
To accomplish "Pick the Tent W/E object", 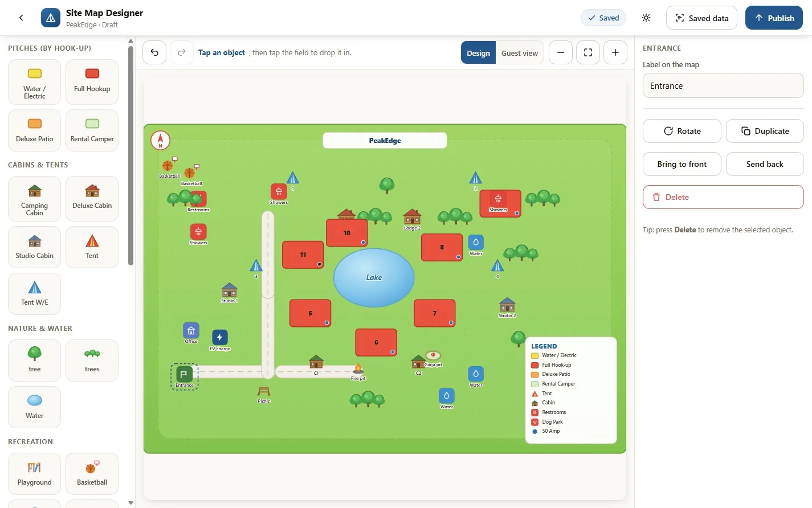I will coord(35,294).
